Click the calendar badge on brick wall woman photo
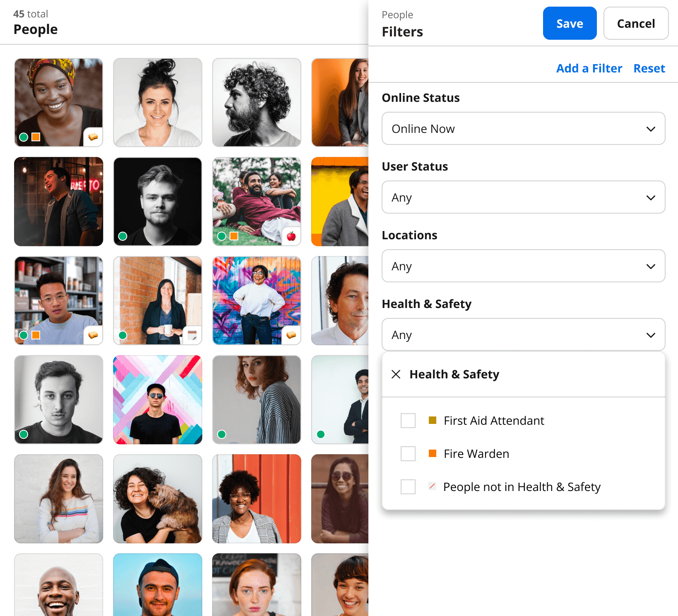The image size is (678, 616). coord(192,335)
